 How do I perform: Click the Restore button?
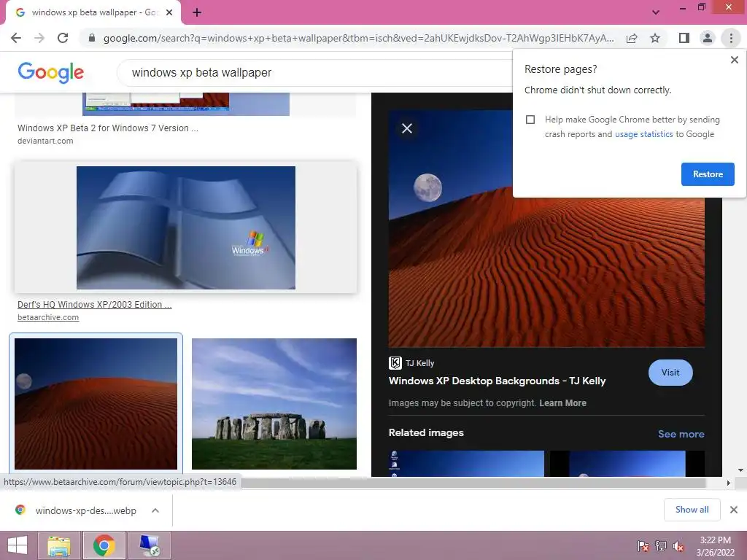click(x=708, y=174)
